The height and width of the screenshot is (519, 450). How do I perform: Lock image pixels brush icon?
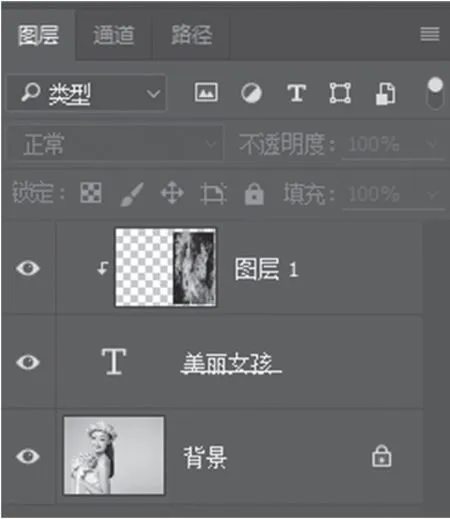[x=132, y=194]
